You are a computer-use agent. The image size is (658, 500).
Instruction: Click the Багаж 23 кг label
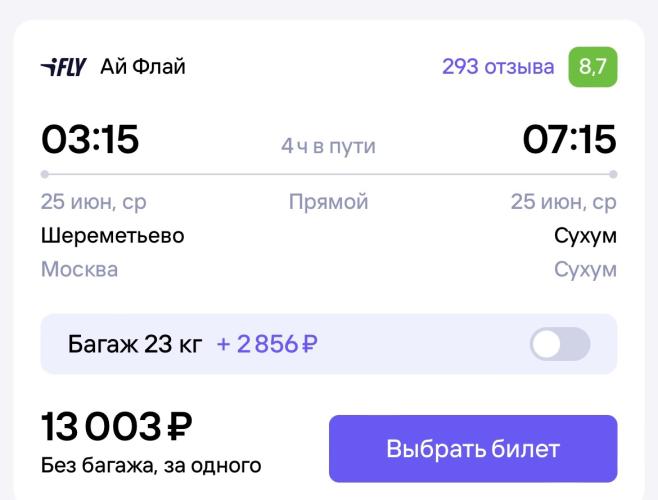[x=135, y=344]
